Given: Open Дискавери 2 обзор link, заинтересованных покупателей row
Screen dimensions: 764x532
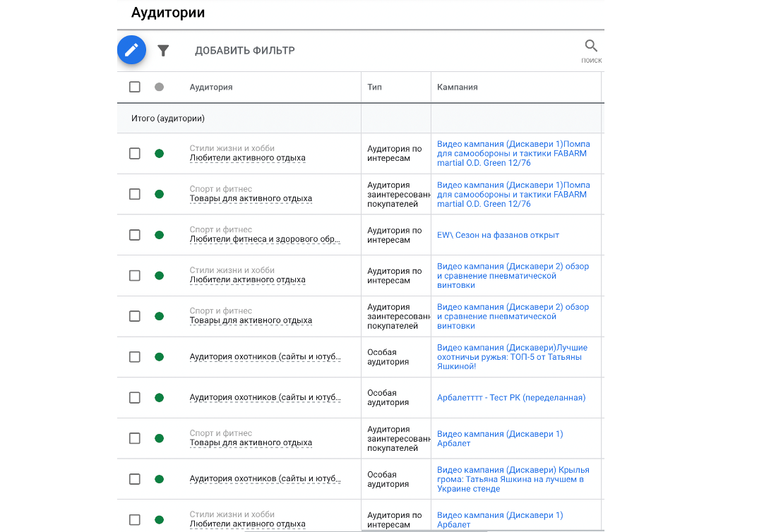Looking at the screenshot, I should (513, 316).
